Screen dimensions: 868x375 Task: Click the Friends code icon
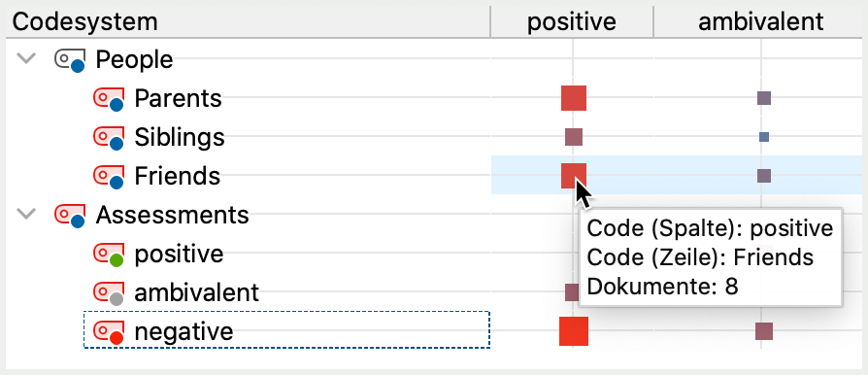(x=108, y=177)
